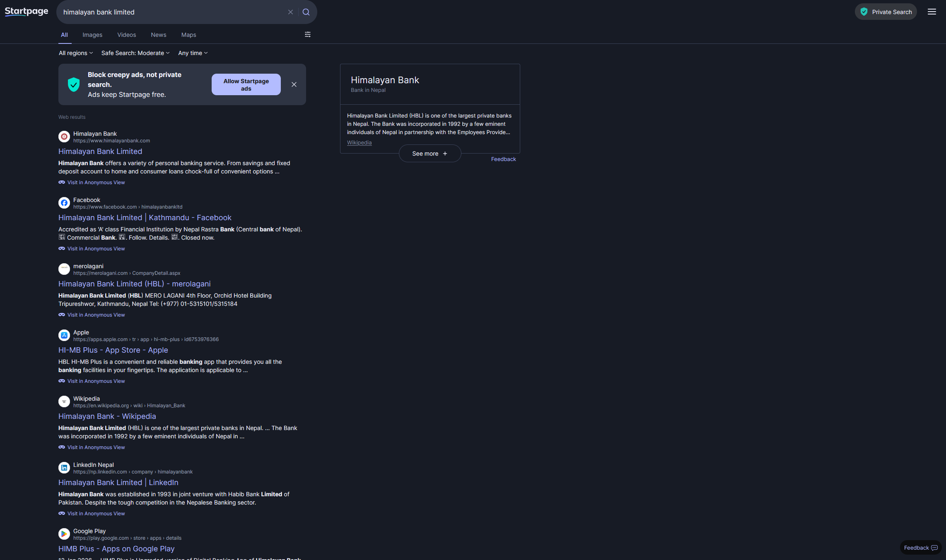This screenshot has width=946, height=560.
Task: Switch to the News tab
Action: [x=159, y=35]
